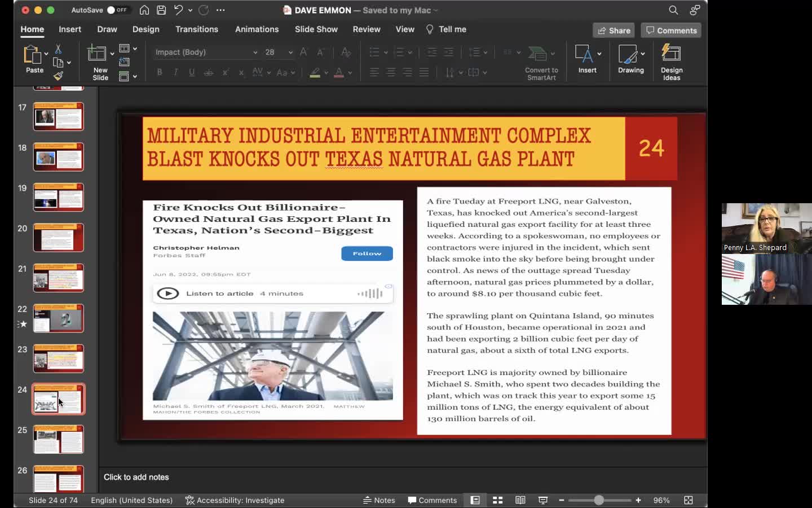Open the Design tab
This screenshot has height=508, width=812.
pyautogui.click(x=145, y=29)
